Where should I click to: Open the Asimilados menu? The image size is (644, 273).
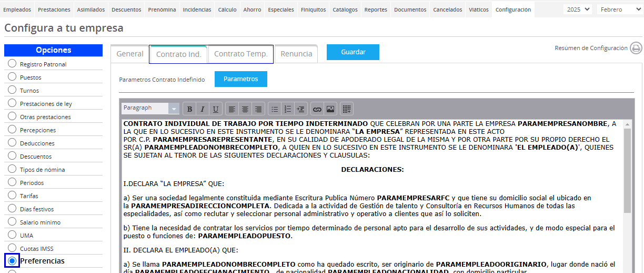(91, 9)
